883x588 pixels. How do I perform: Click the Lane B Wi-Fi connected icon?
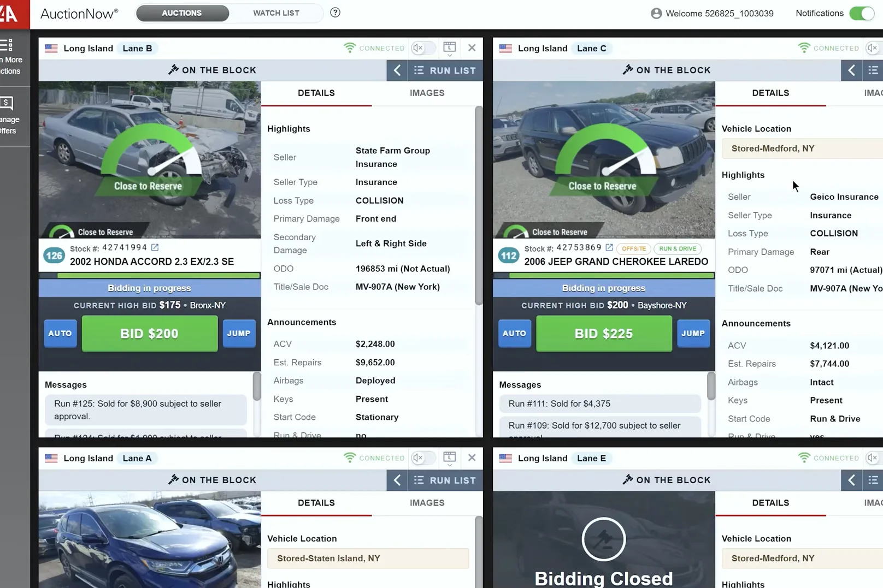click(x=350, y=48)
